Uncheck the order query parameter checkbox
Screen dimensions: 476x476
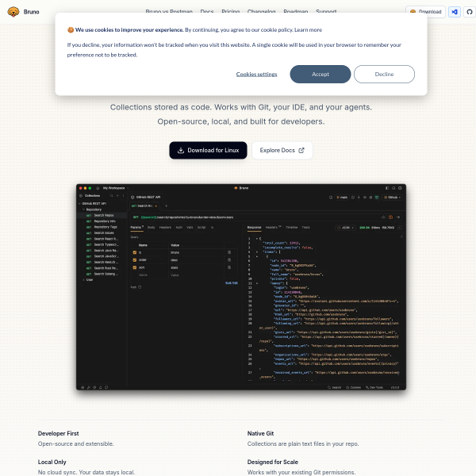[x=135, y=260]
